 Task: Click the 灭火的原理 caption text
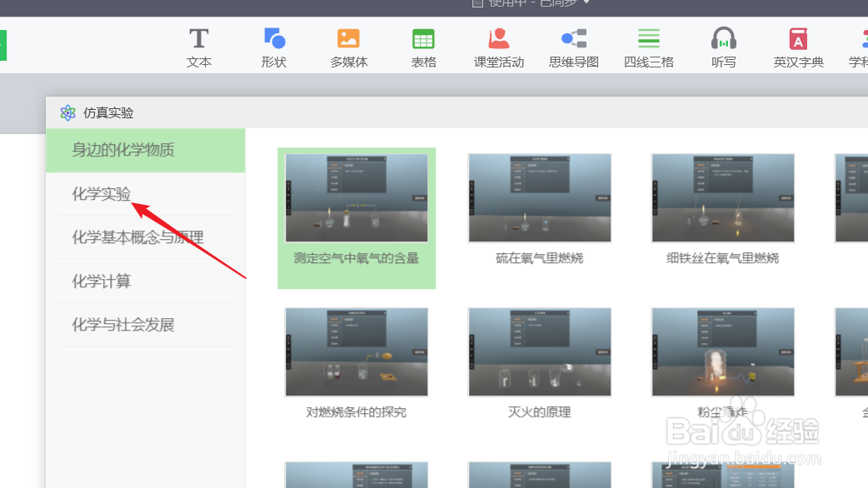[540, 412]
